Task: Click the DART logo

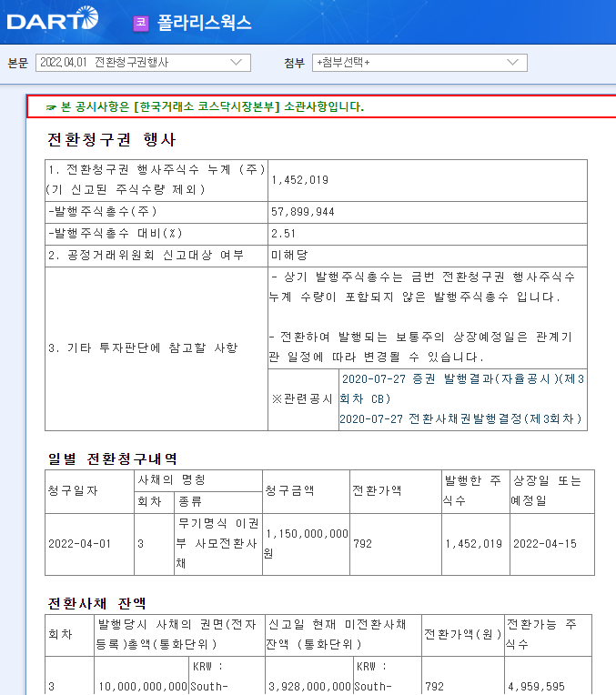Action: coord(53,19)
